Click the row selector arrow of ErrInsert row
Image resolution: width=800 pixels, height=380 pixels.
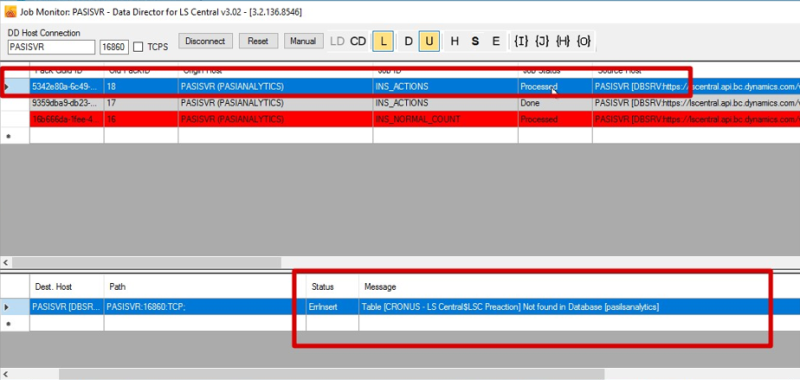tap(7, 307)
